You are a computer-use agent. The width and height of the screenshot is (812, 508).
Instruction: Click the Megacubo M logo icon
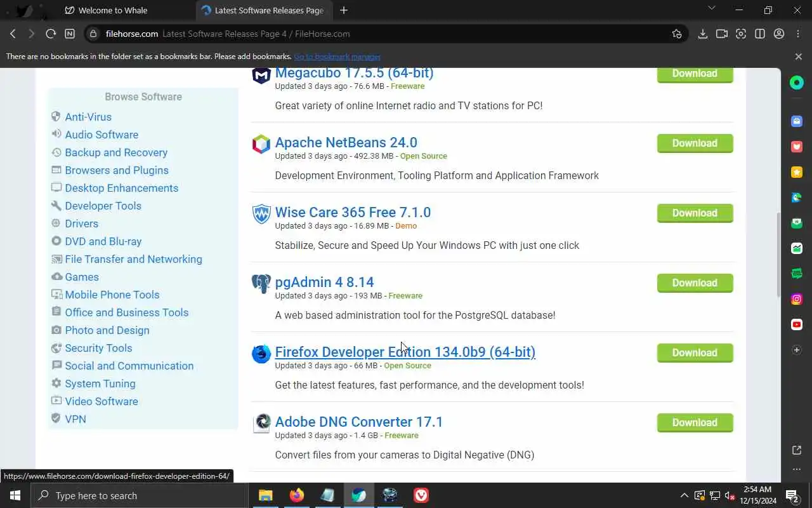[x=261, y=76]
